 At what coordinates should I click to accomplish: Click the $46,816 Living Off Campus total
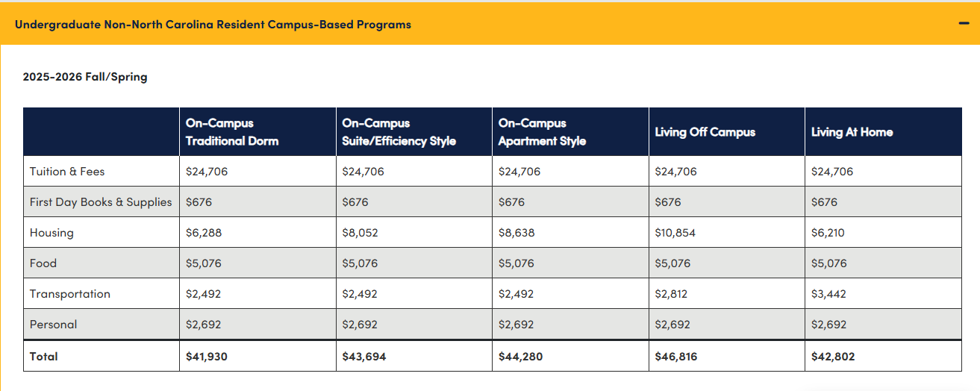click(x=675, y=357)
